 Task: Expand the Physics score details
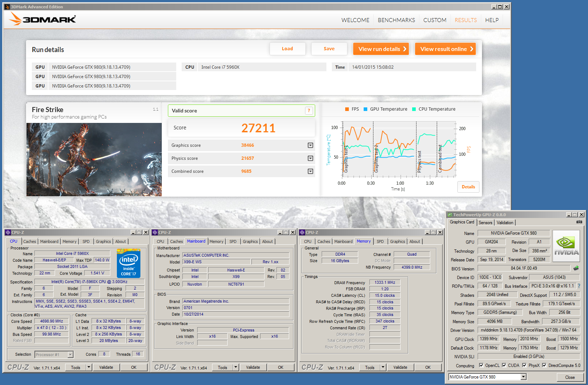coord(310,158)
